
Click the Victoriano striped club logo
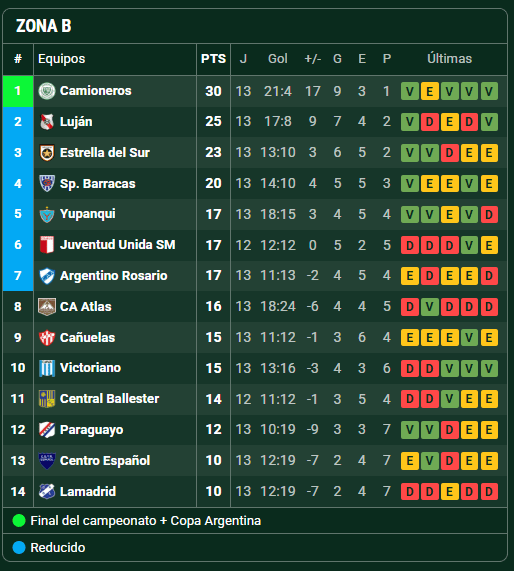[x=47, y=368]
